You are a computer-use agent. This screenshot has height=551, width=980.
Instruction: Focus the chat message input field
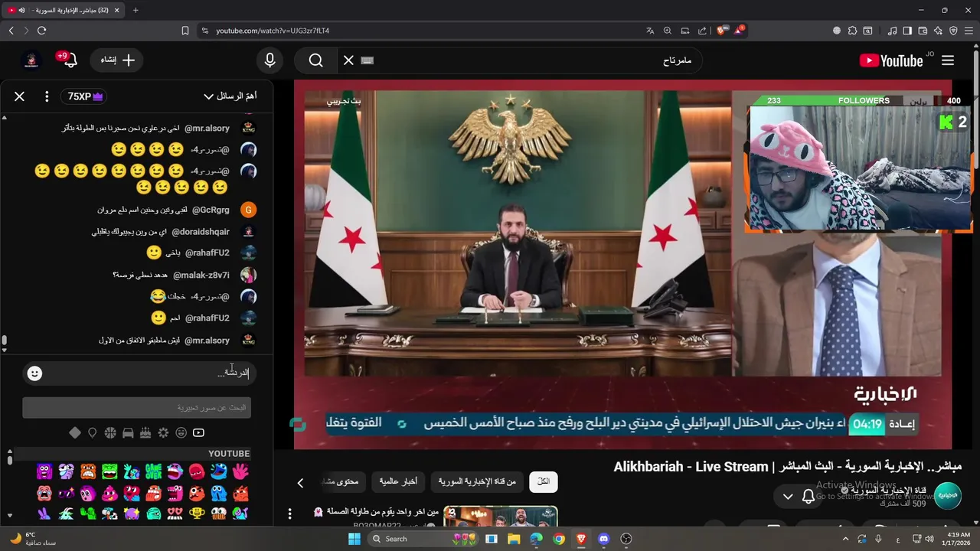pos(149,373)
